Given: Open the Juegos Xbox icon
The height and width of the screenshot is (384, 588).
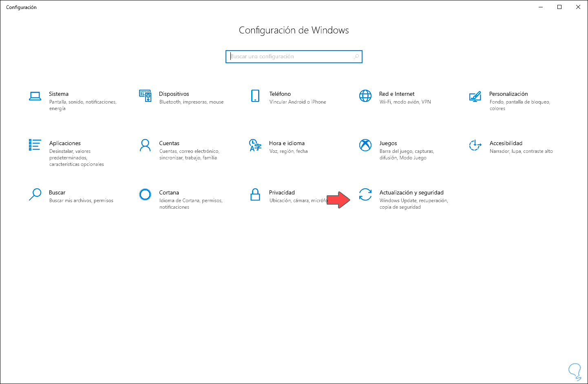Looking at the screenshot, I should click(365, 146).
